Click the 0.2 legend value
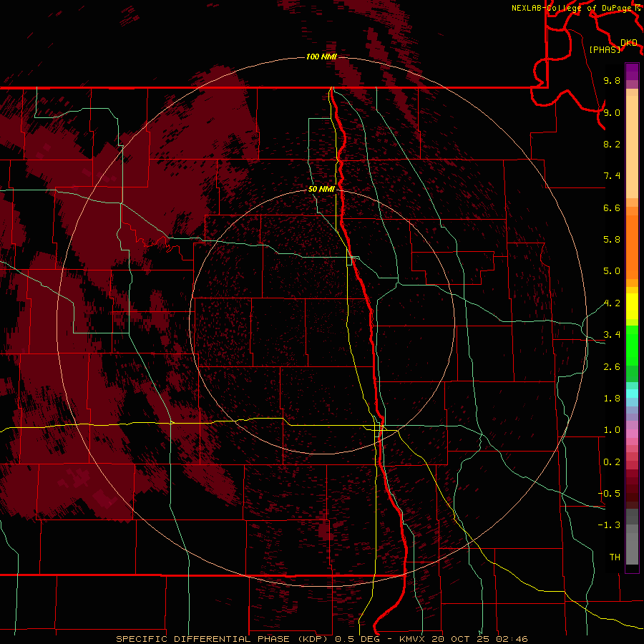This screenshot has height=644, width=644. 612,462
